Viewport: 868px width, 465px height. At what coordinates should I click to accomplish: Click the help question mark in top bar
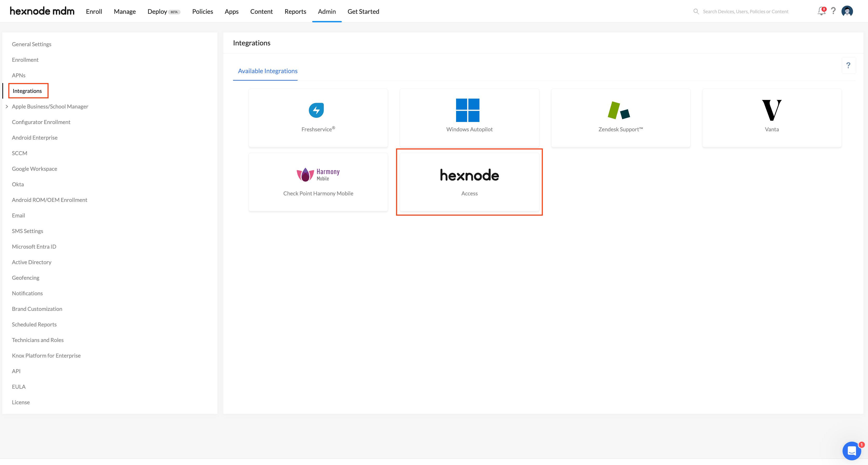pyautogui.click(x=833, y=11)
